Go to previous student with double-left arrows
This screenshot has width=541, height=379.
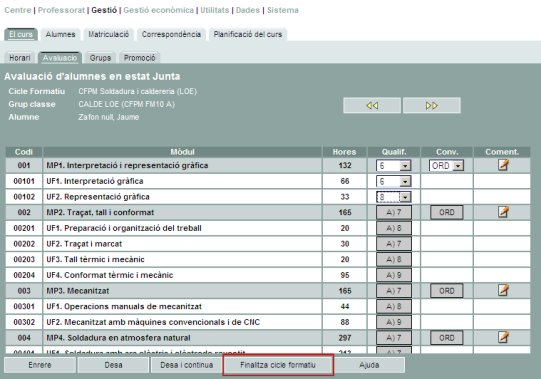(x=372, y=105)
